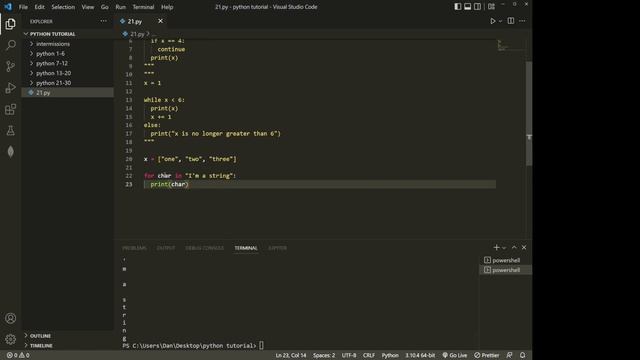Click the VS Code logo icon
Screen dimensions: 640x360
tap(8, 7)
